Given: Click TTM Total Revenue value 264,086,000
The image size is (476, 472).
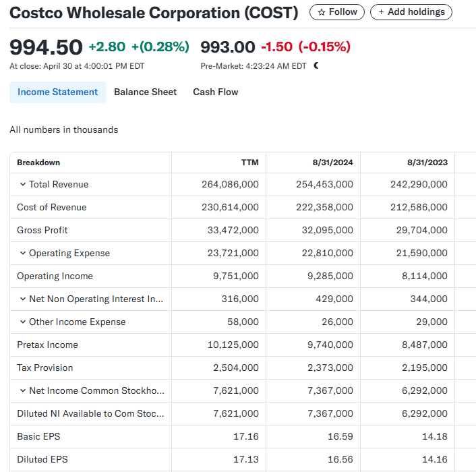Looking at the screenshot, I should click(230, 184).
